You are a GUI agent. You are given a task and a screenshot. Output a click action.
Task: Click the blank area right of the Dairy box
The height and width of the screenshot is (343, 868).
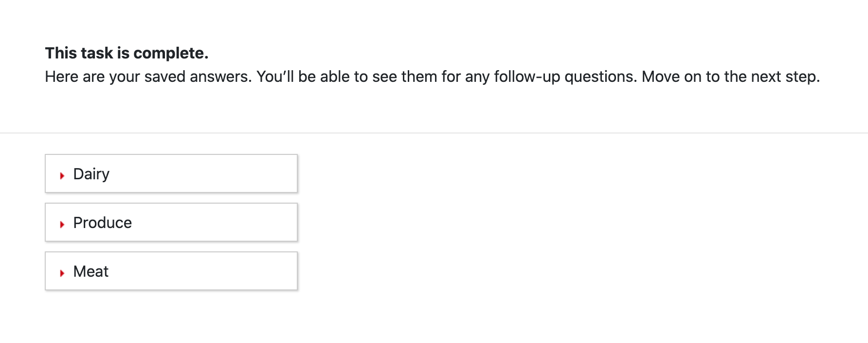pyautogui.click(x=535, y=174)
